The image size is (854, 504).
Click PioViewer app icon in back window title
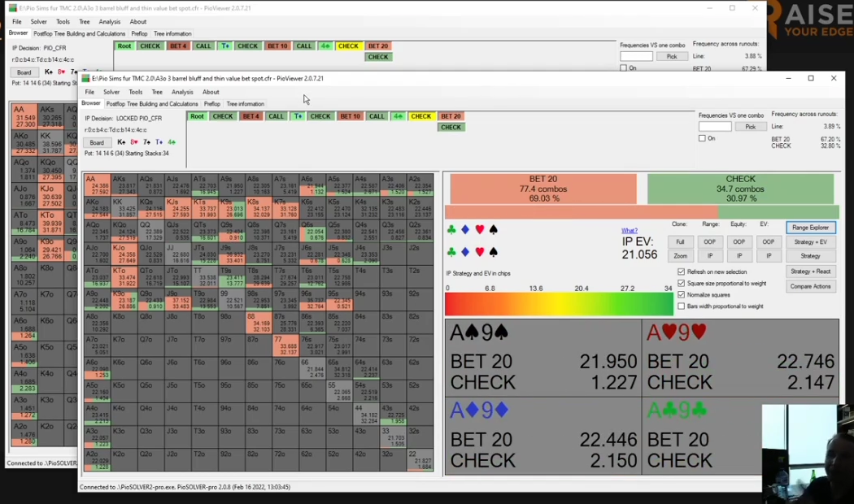point(12,8)
